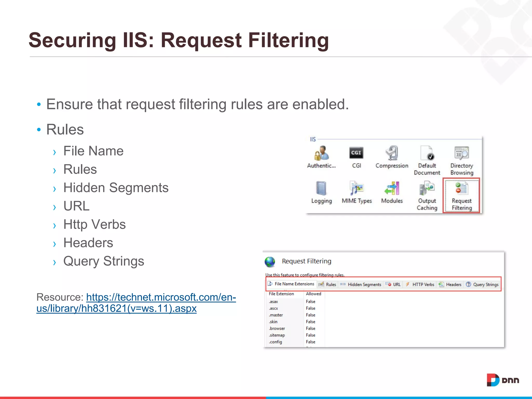532x399 pixels.
Task: Click the DNN logo
Action: click(x=503, y=380)
